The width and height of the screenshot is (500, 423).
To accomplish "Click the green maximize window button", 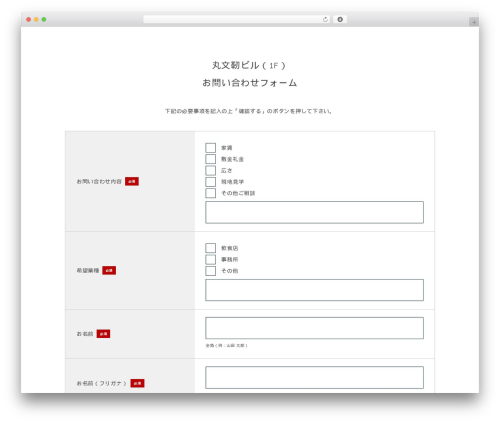I will (x=44, y=19).
